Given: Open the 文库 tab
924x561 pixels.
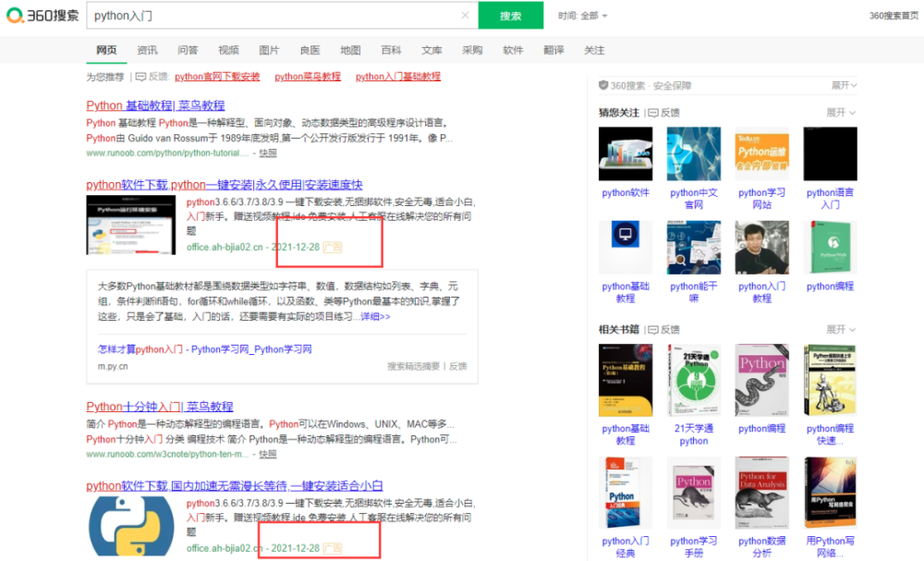Looking at the screenshot, I should [x=432, y=51].
